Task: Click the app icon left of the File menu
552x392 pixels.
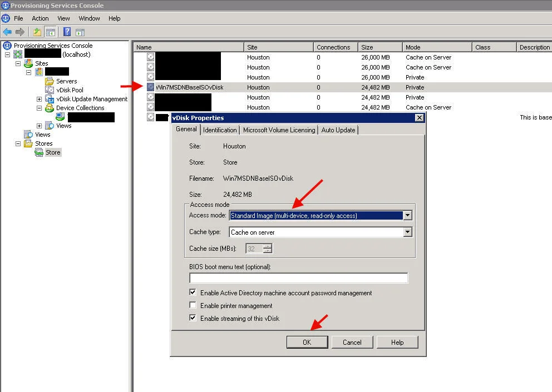Action: tap(6, 18)
